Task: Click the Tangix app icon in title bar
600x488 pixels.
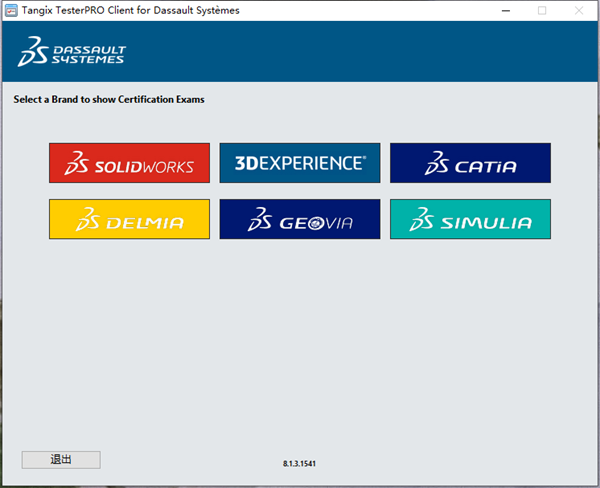Action: [x=11, y=10]
